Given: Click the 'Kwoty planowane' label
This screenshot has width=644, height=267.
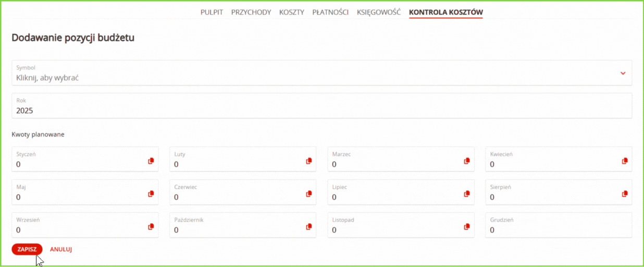Looking at the screenshot, I should [38, 135].
